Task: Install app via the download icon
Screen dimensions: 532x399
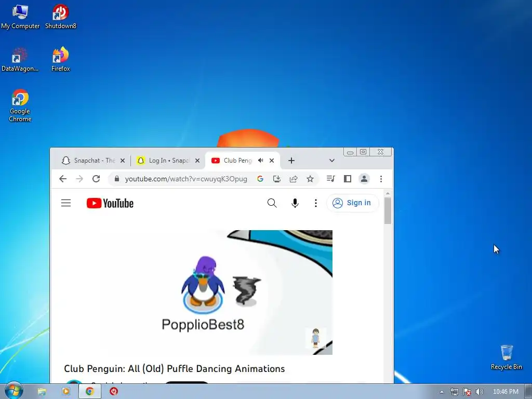Action: pos(276,179)
